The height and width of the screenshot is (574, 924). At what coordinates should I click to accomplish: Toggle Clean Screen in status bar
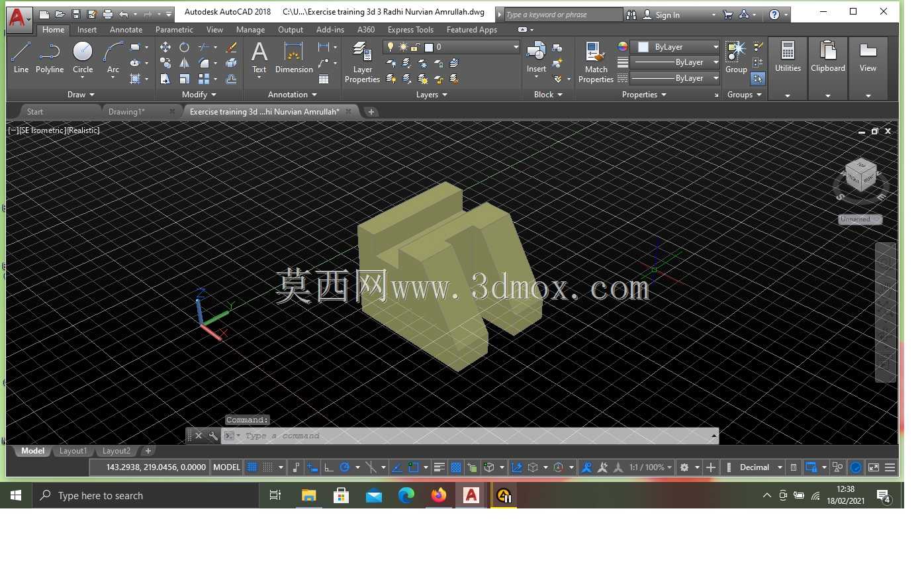tap(874, 467)
